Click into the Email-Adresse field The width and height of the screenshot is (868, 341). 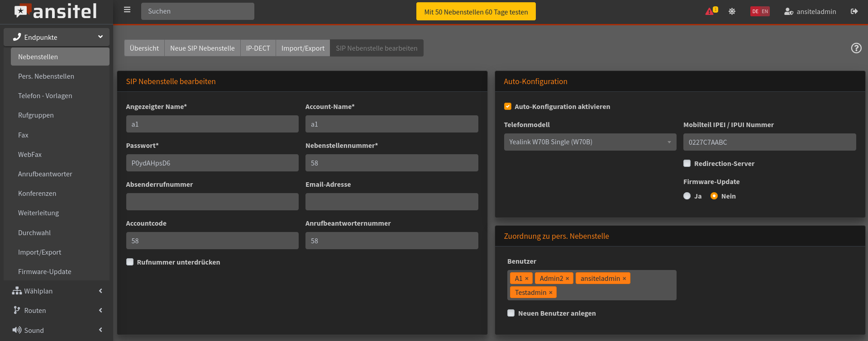click(391, 202)
